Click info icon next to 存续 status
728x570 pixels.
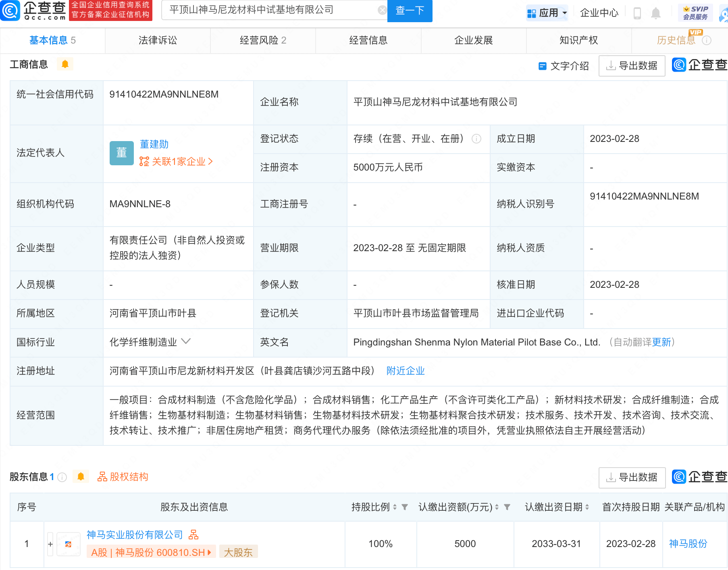[476, 139]
